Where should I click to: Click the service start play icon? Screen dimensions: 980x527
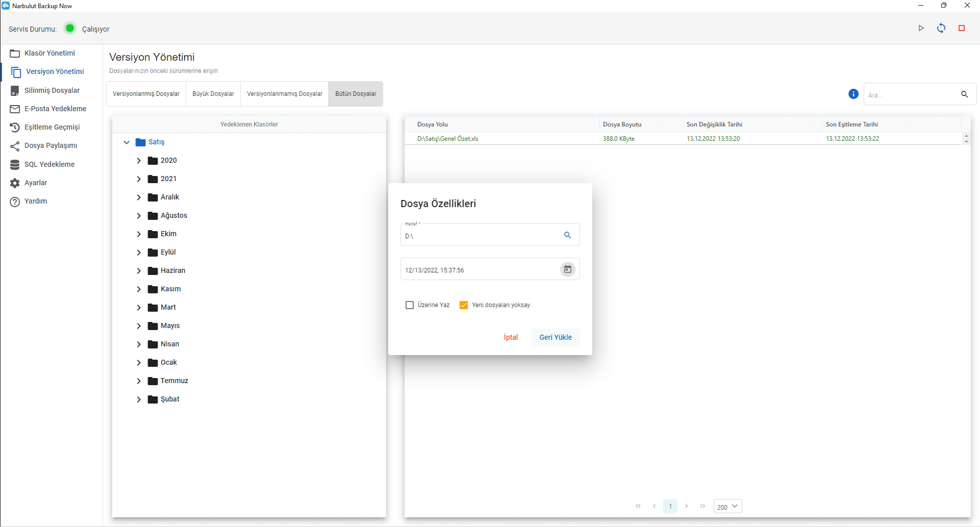click(x=921, y=29)
